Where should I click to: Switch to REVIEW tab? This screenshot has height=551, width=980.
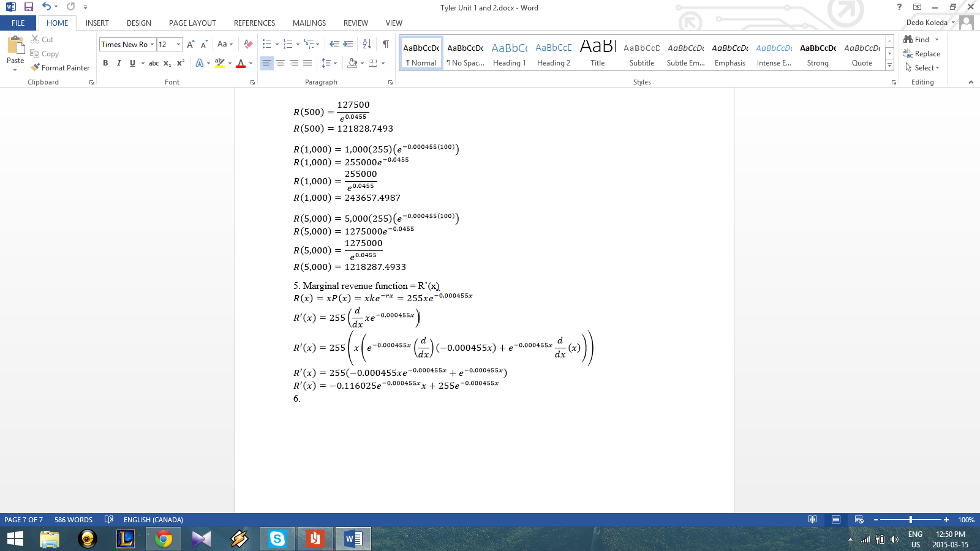pyautogui.click(x=356, y=23)
